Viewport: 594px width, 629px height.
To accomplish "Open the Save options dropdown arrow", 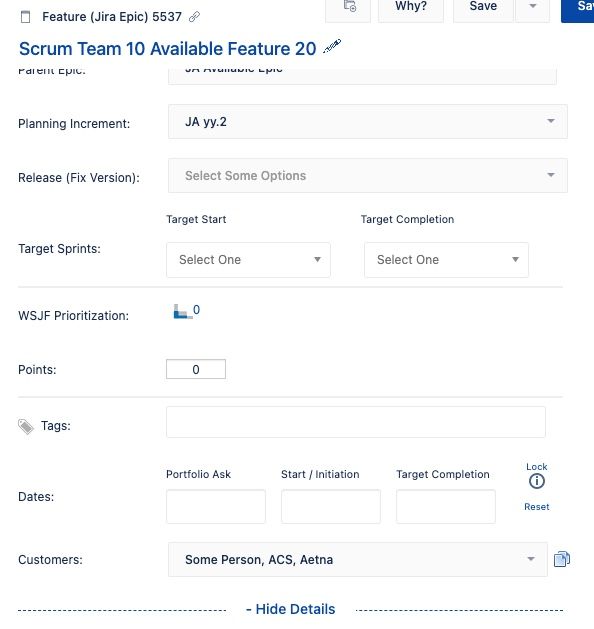I will coord(532,9).
